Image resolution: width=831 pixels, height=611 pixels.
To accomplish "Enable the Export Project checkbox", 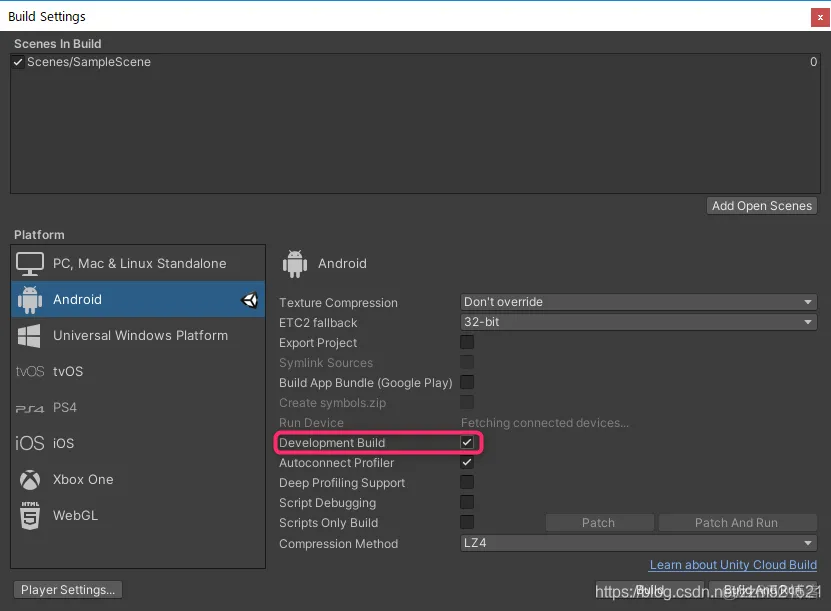I will click(x=467, y=342).
